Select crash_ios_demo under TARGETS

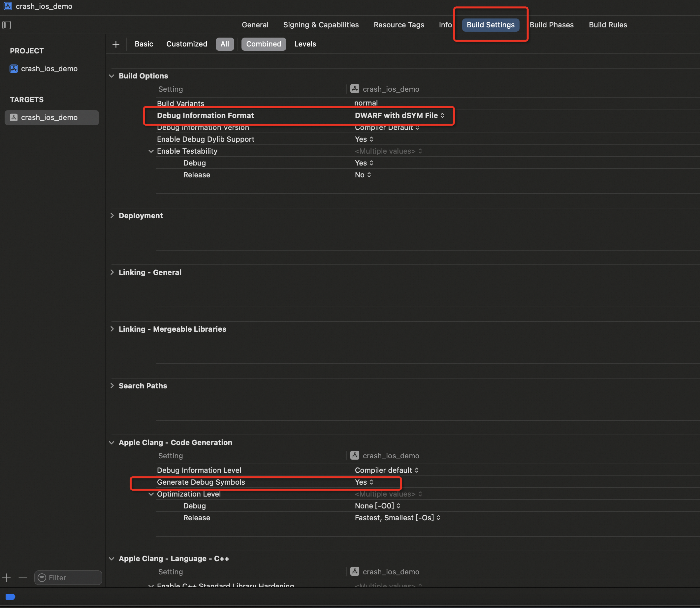pyautogui.click(x=51, y=117)
